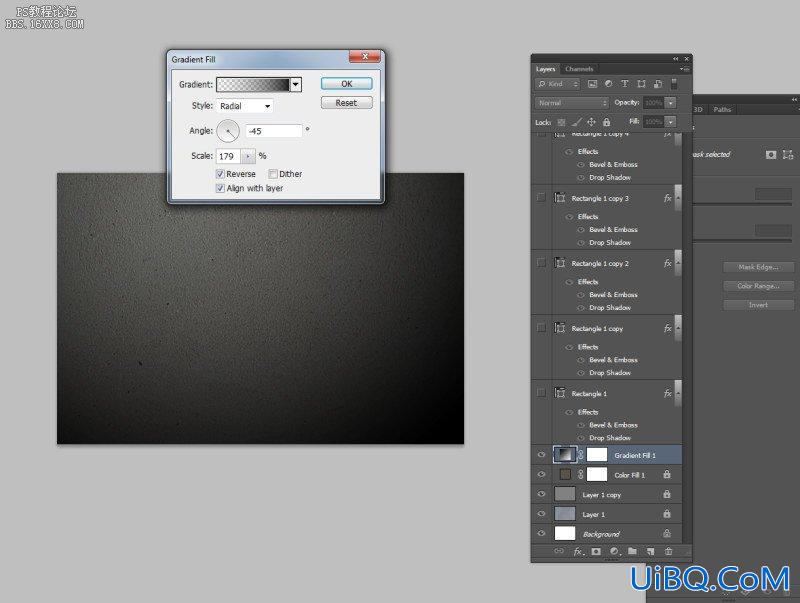Click Reset in Gradient Fill dialog

point(346,103)
